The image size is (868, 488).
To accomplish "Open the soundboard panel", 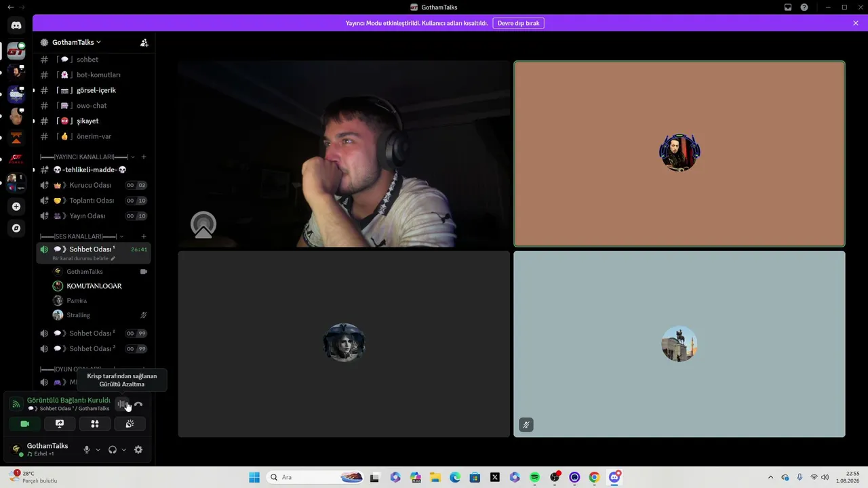I will 130,424.
